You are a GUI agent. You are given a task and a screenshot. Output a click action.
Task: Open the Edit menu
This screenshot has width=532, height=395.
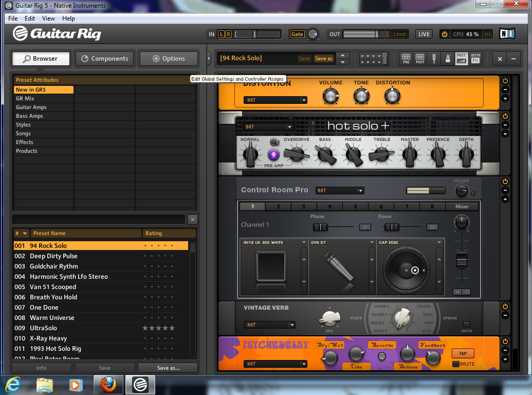(x=29, y=19)
